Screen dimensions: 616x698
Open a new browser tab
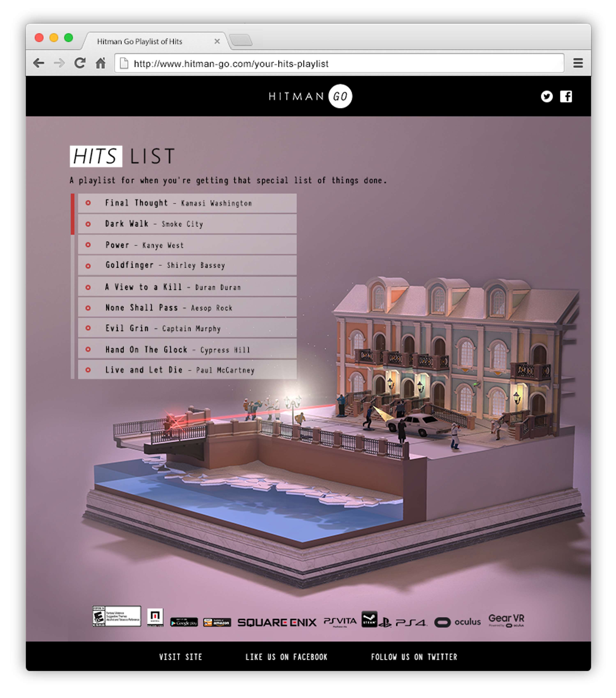pos(241,40)
